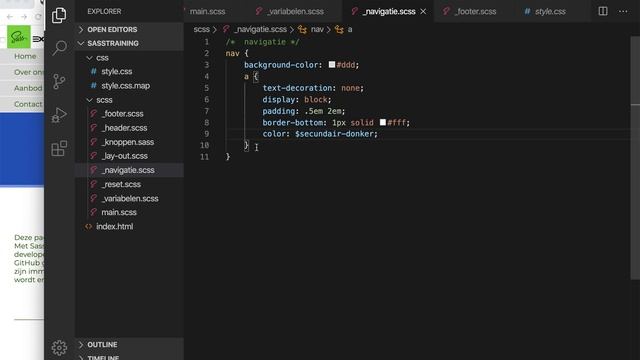Open the Extensions view

point(59,148)
